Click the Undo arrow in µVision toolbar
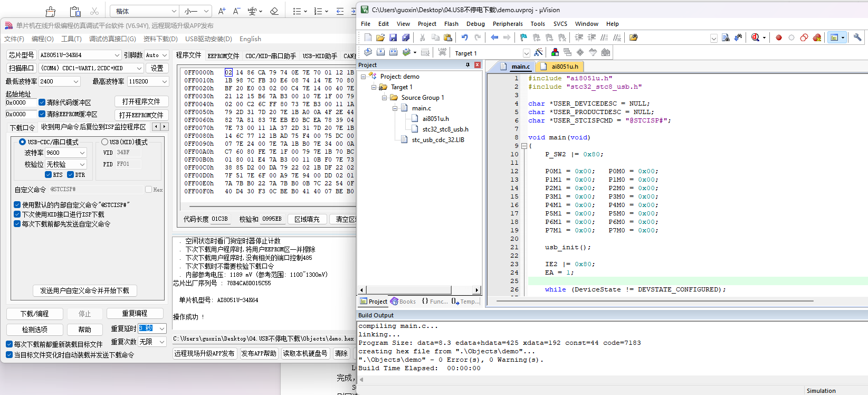This screenshot has width=868, height=395. point(465,37)
